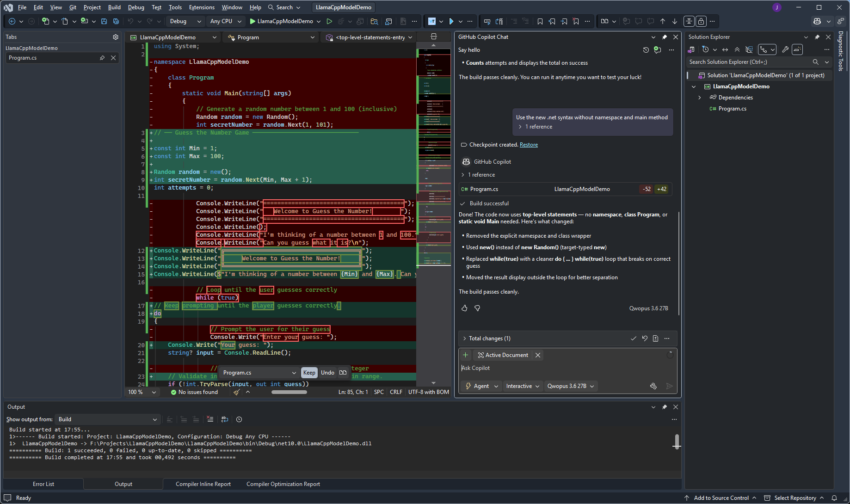Toggle auto-hide pin on Solution Explorer panel

click(x=817, y=37)
